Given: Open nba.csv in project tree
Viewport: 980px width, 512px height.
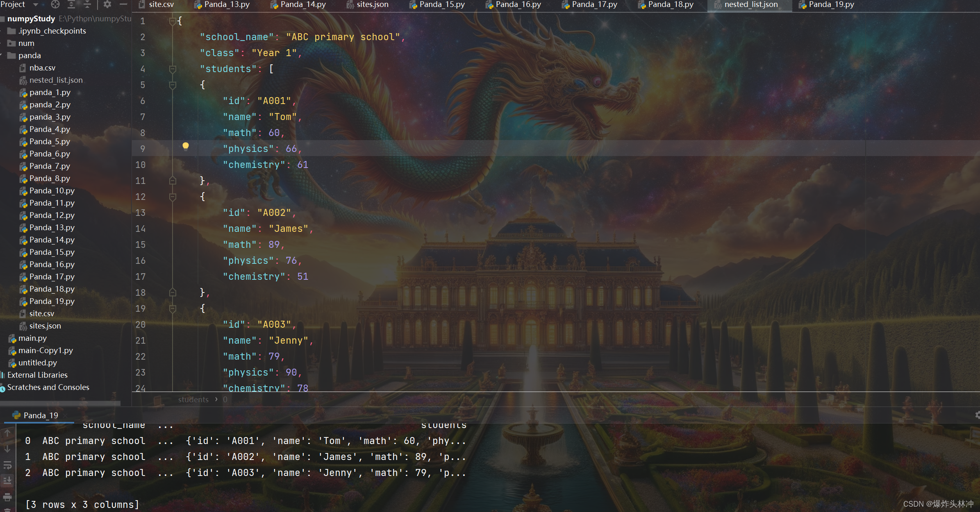Looking at the screenshot, I should pyautogui.click(x=42, y=68).
